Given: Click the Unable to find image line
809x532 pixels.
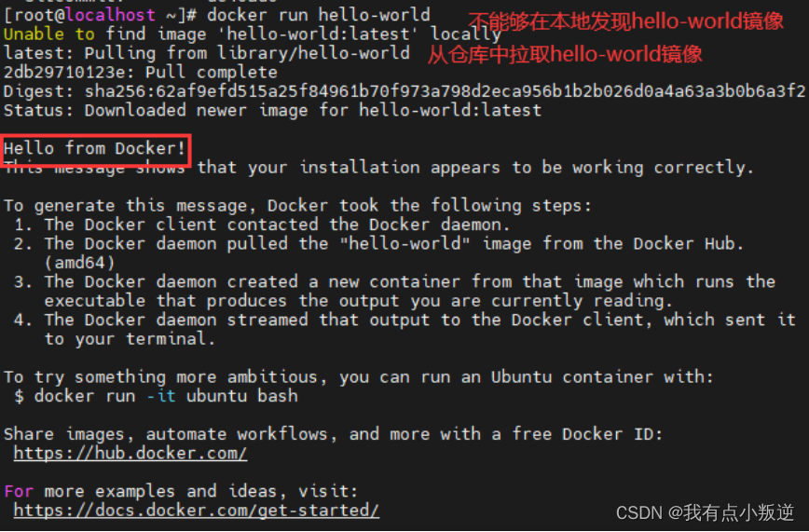Looking at the screenshot, I should pyautogui.click(x=252, y=34).
